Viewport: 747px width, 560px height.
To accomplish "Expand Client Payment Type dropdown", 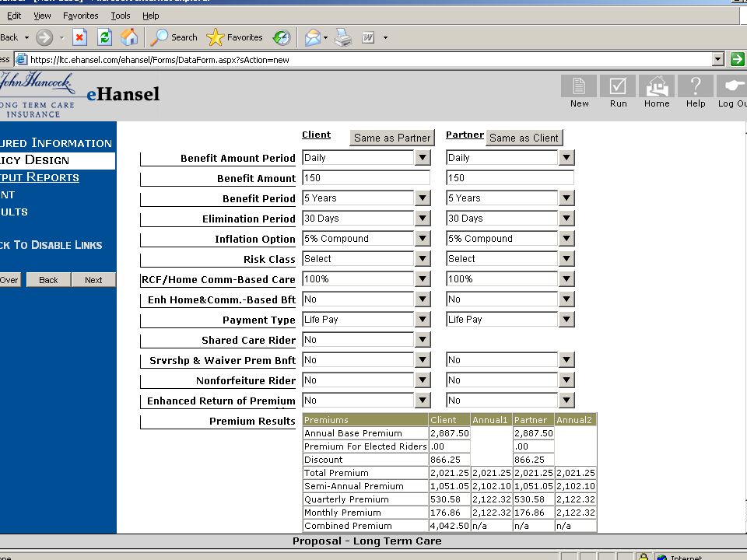I will 423,320.
